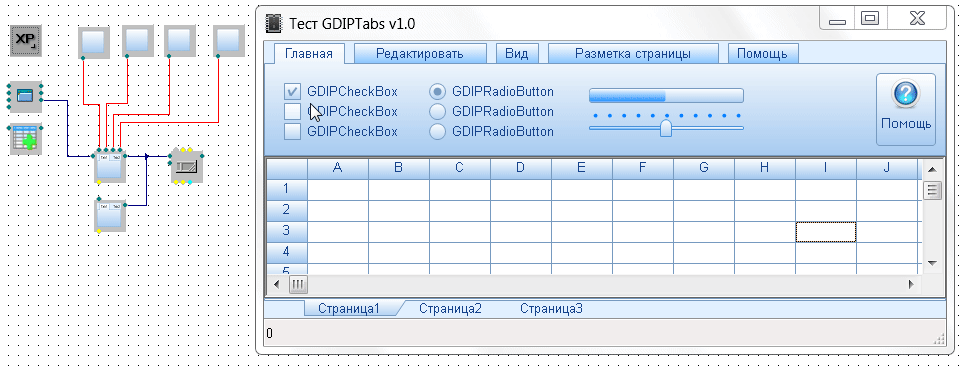Screen dimensions: 963x366
Task: Maximize the Тест GDIPTabs window
Action: click(x=869, y=19)
